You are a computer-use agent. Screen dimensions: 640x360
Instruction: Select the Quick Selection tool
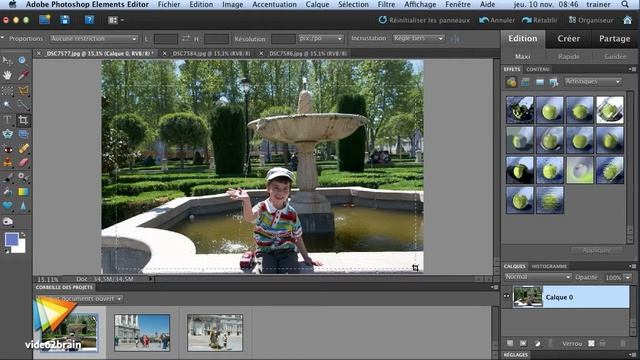click(23, 105)
